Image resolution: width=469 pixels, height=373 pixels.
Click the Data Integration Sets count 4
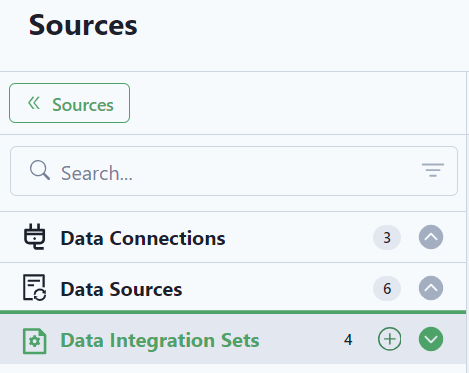pos(348,340)
